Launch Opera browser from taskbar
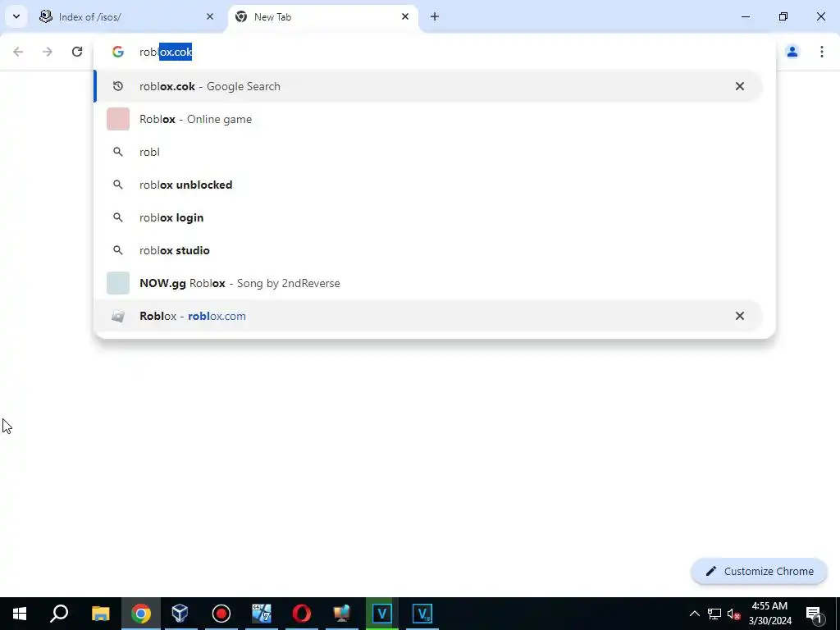This screenshot has height=630, width=840. coord(302,614)
